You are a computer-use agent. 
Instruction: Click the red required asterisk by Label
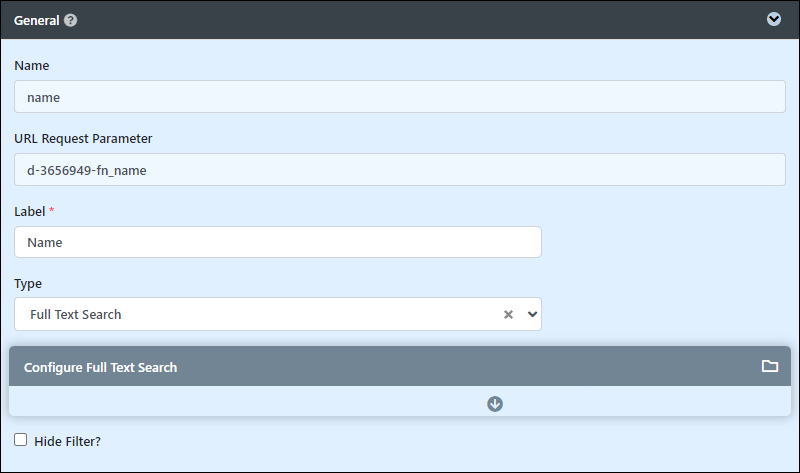pos(52,210)
